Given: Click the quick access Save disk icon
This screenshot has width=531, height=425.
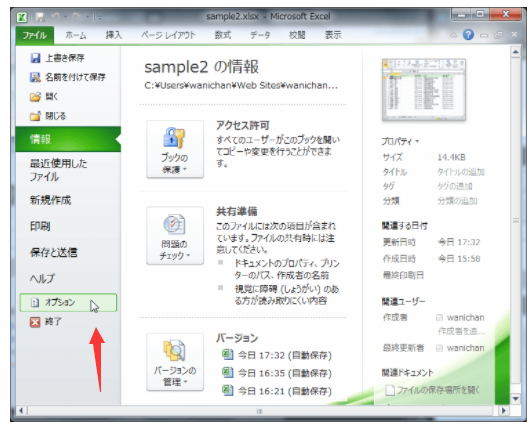Looking at the screenshot, I should (x=40, y=17).
